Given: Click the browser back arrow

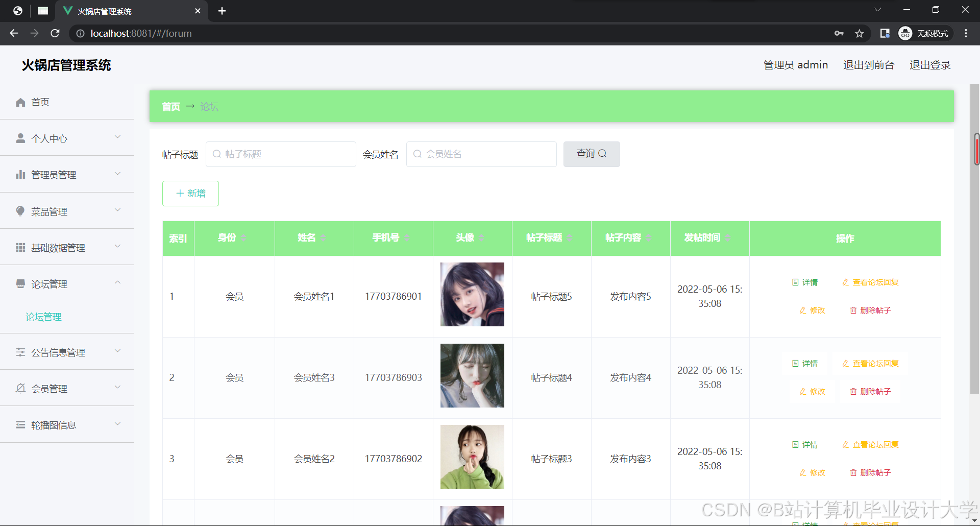Looking at the screenshot, I should 14,33.
